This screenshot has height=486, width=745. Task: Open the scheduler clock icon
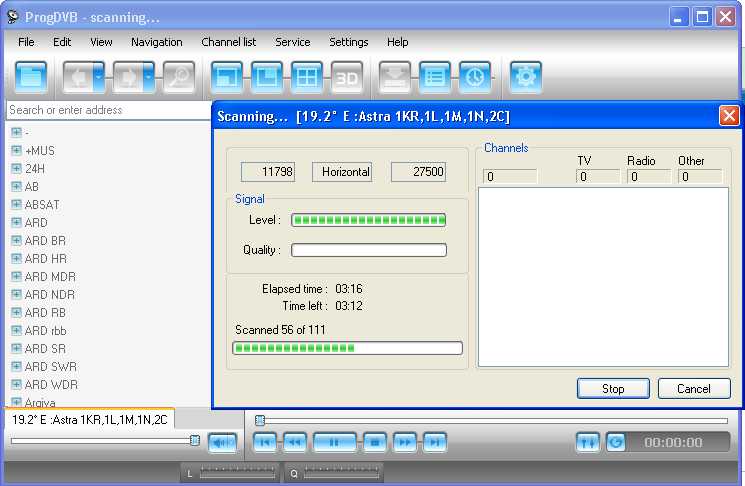[x=475, y=76]
